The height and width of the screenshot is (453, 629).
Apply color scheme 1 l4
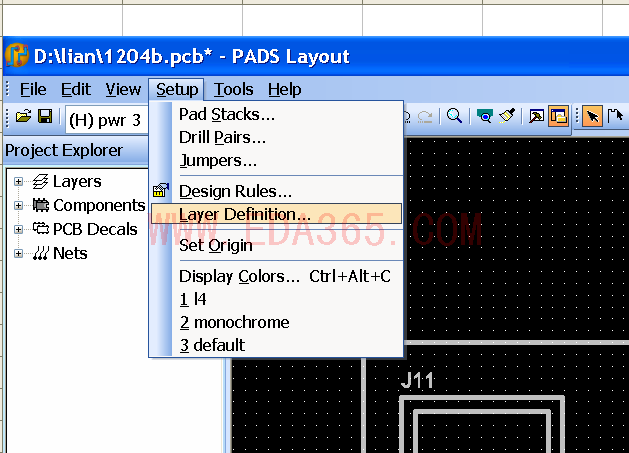[277, 299]
